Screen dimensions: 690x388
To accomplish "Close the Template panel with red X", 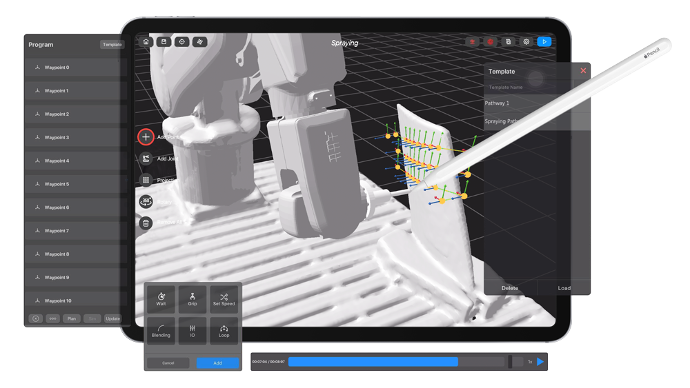I will click(583, 70).
